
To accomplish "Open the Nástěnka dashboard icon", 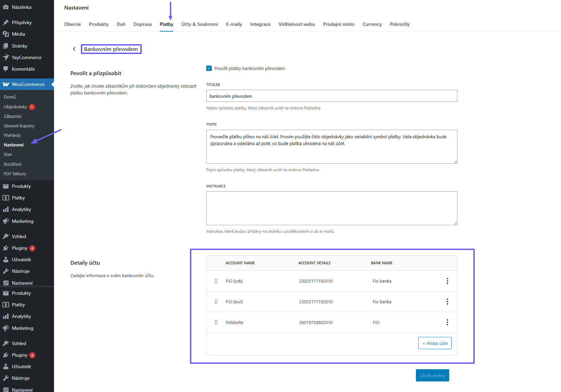I will (7, 7).
